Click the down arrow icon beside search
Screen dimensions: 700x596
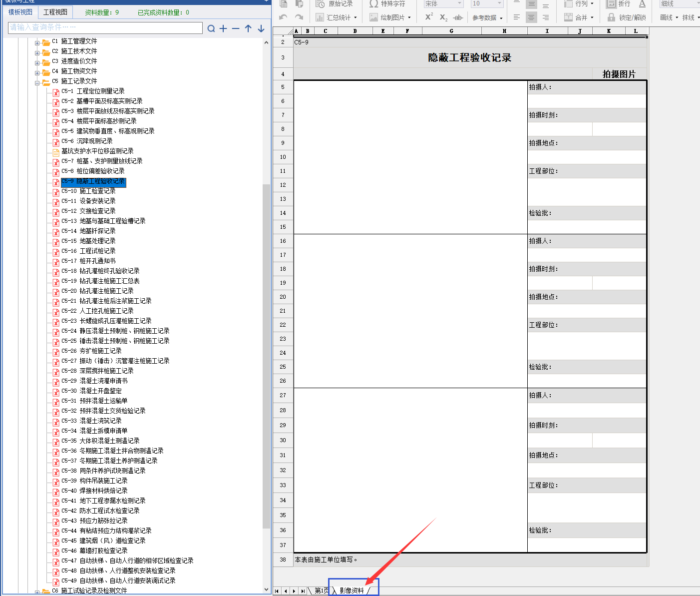[261, 28]
